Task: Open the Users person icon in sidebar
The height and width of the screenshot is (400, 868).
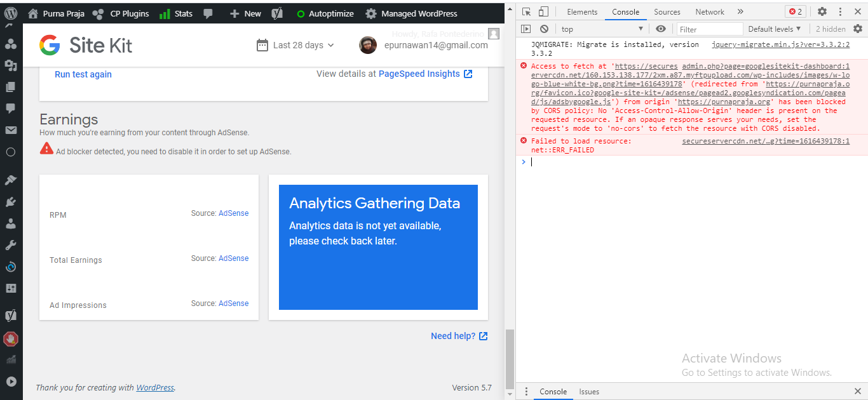Action: 11,223
